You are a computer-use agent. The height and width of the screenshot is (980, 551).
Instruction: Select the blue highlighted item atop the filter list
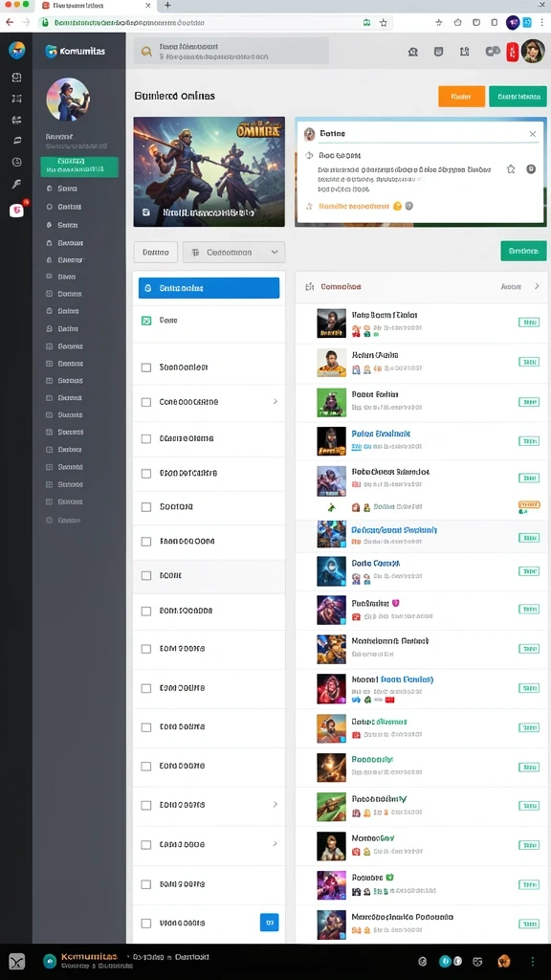(209, 288)
